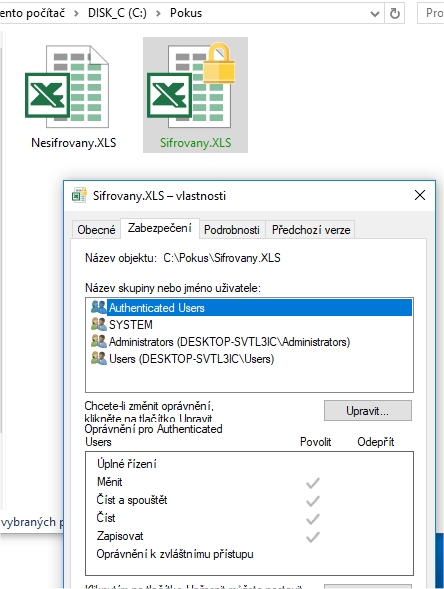Click the object path C:\Pokus\Sifrovany.XLS
The height and width of the screenshot is (589, 444).
(x=222, y=258)
